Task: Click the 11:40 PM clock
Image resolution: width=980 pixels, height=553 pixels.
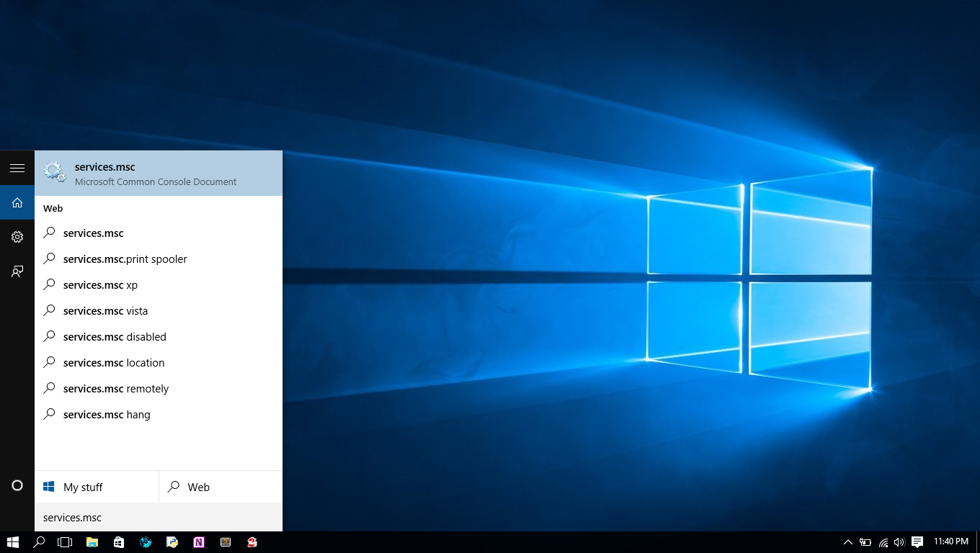Action: [x=951, y=541]
